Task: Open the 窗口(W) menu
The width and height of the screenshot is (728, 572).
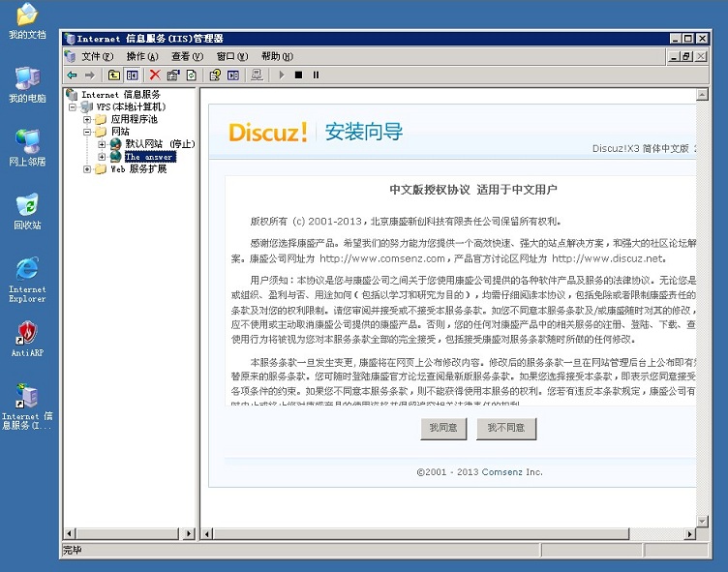Action: coord(232,57)
